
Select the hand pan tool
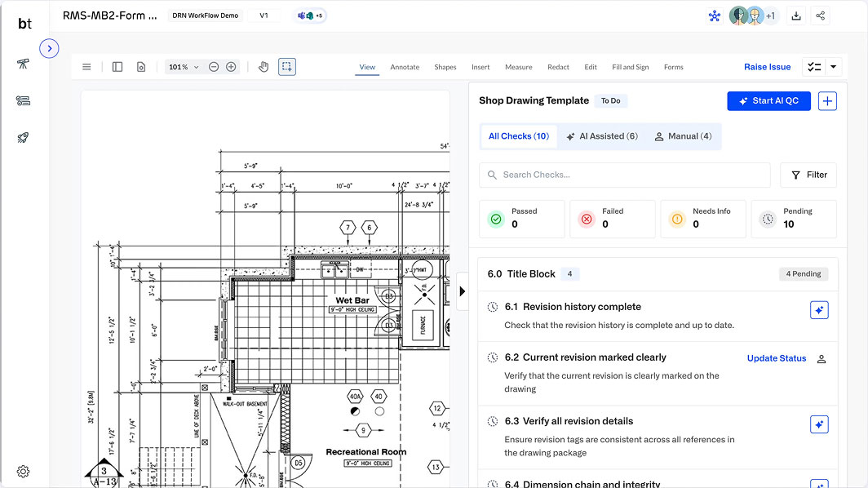click(x=263, y=67)
